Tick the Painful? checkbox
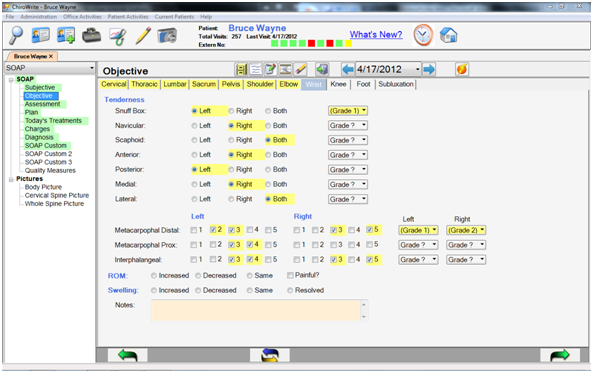593x373 pixels. 290,275
